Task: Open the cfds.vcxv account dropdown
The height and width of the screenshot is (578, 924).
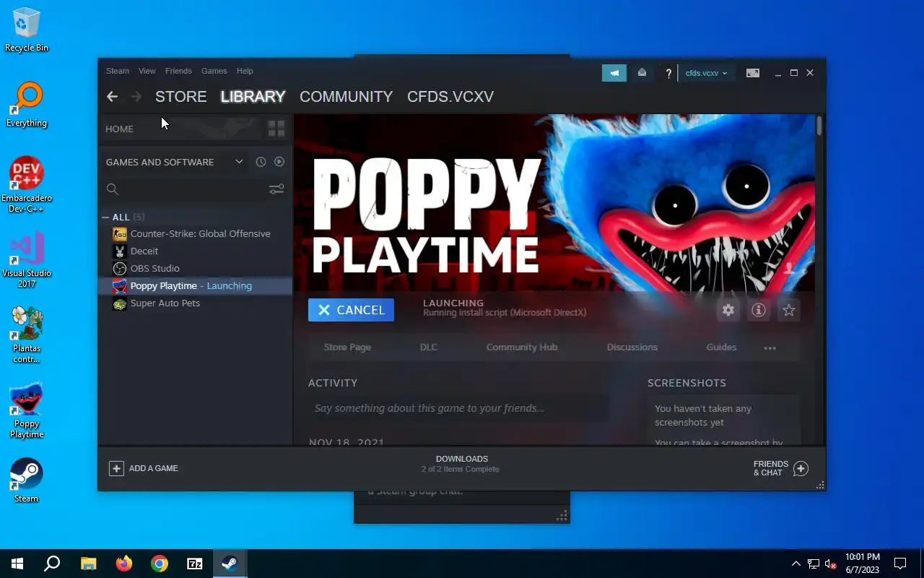Action: 706,73
